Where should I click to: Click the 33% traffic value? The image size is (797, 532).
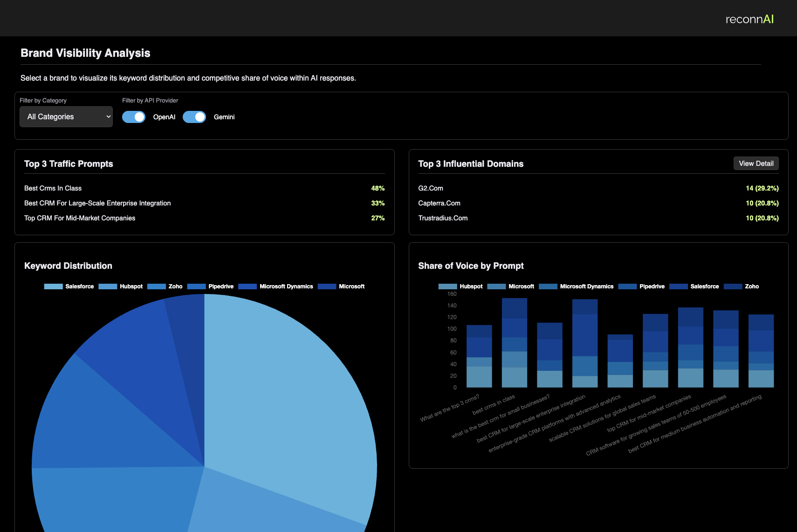click(x=378, y=203)
